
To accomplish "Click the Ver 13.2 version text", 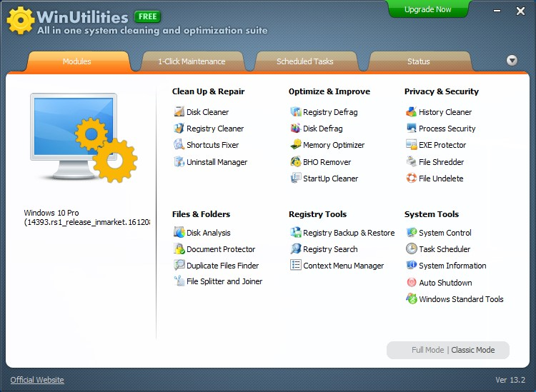I will (x=510, y=380).
